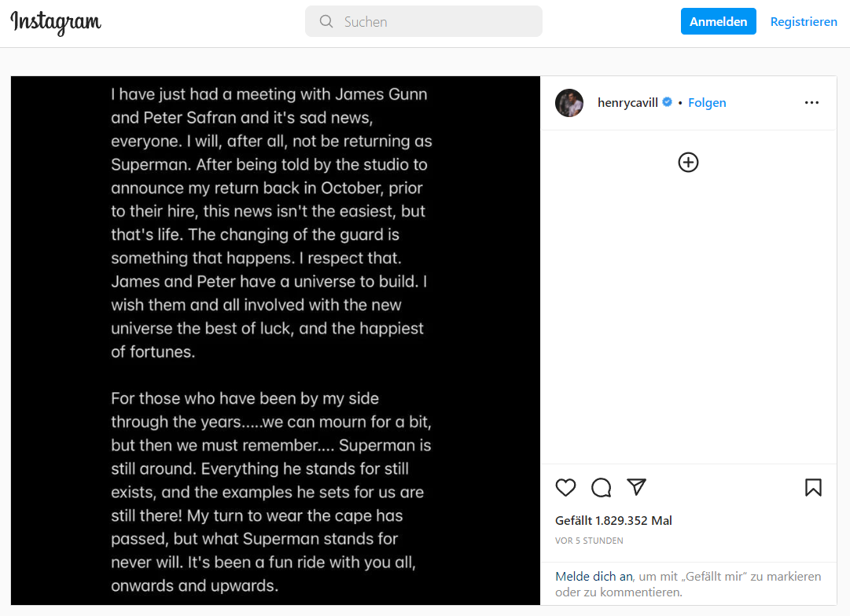Like the post with heart icon

tap(565, 488)
